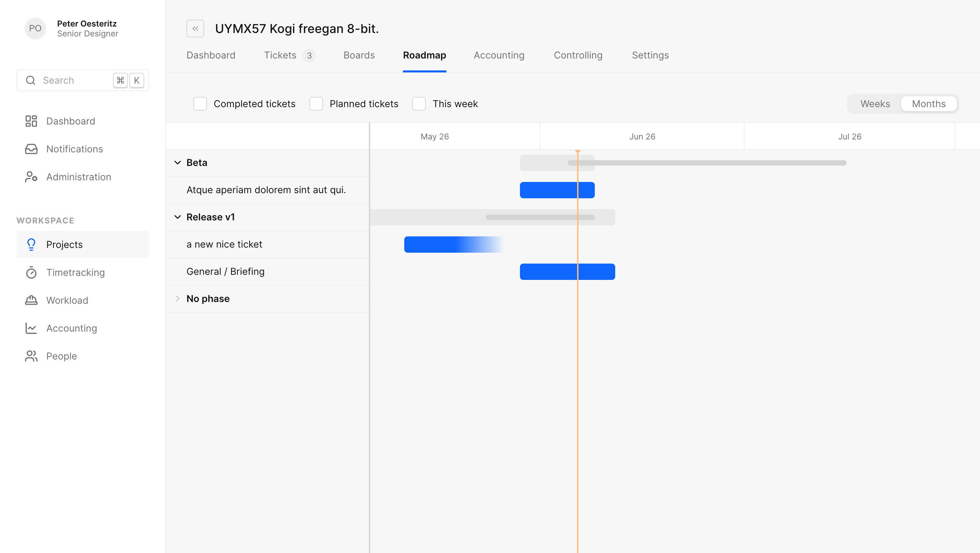980x553 pixels.
Task: Collapse sidebar with double-chevron button
Action: click(x=195, y=29)
